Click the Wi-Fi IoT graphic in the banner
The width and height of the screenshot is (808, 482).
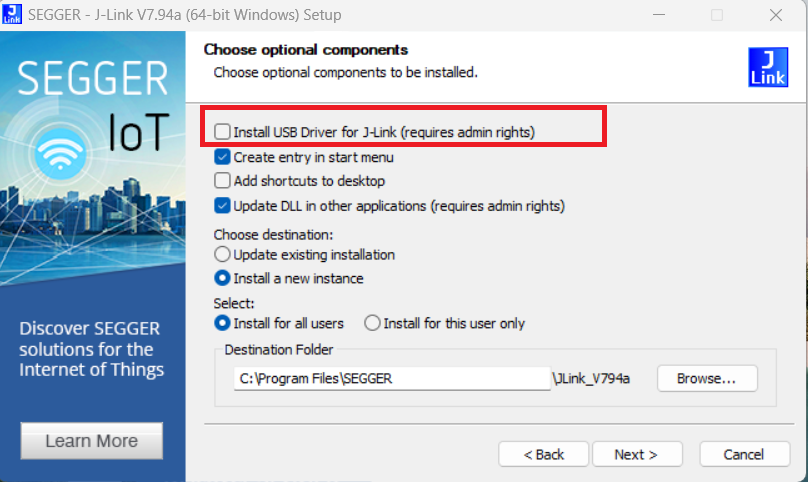(60, 153)
